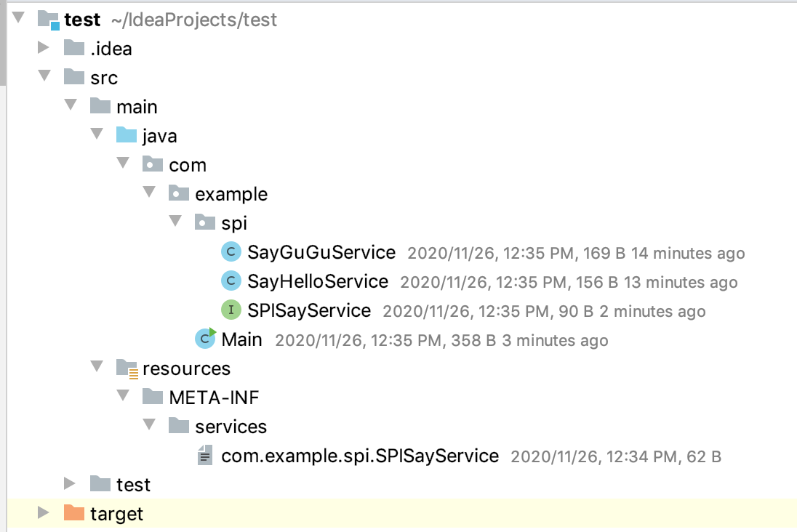Viewport: 797px width, 532px height.
Task: Click the com.example.spi.SPISayService text file icon
Action: [206, 456]
